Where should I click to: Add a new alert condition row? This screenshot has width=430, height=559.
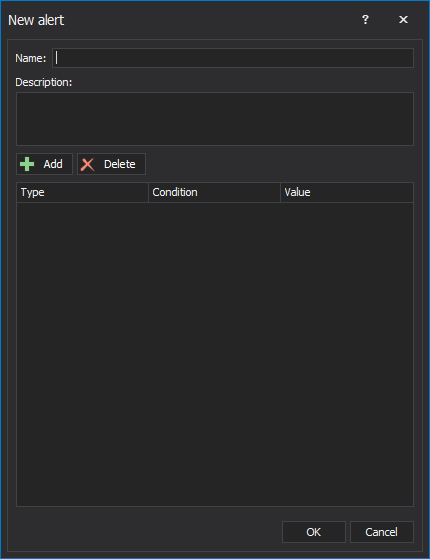pos(45,164)
